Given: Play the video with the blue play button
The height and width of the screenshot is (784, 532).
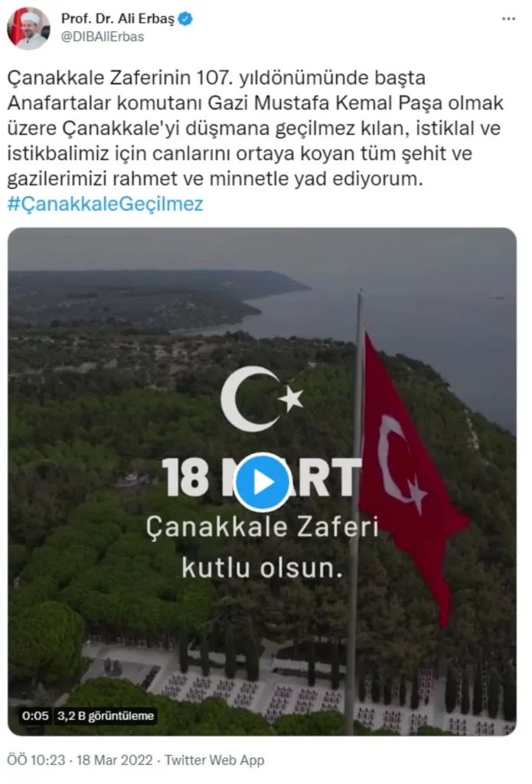Looking at the screenshot, I should tap(262, 482).
